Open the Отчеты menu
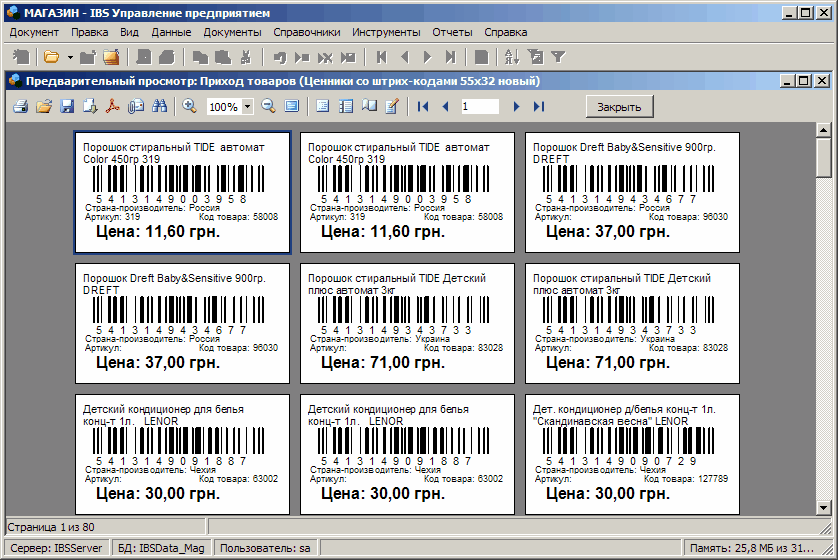This screenshot has height=560, width=838. pyautogui.click(x=453, y=32)
